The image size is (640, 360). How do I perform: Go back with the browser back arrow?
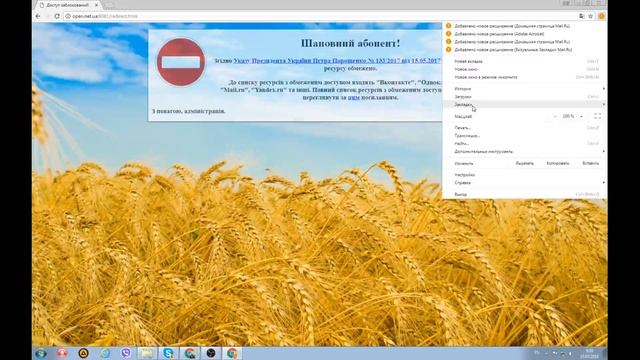click(x=38, y=16)
